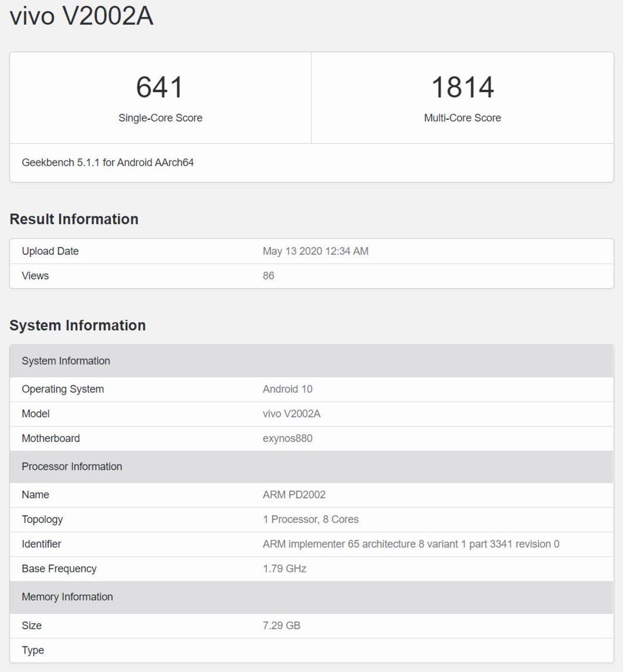This screenshot has width=623, height=672.
Task: Click the System Information heading
Action: coord(78,326)
